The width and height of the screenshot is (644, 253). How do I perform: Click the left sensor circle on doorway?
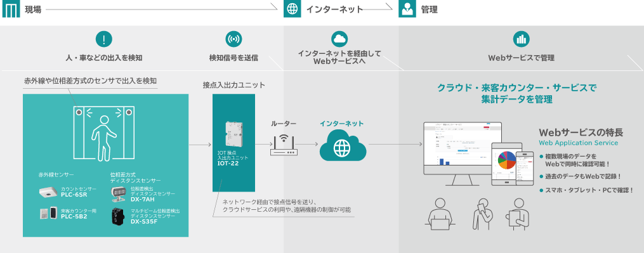[x=79, y=112]
